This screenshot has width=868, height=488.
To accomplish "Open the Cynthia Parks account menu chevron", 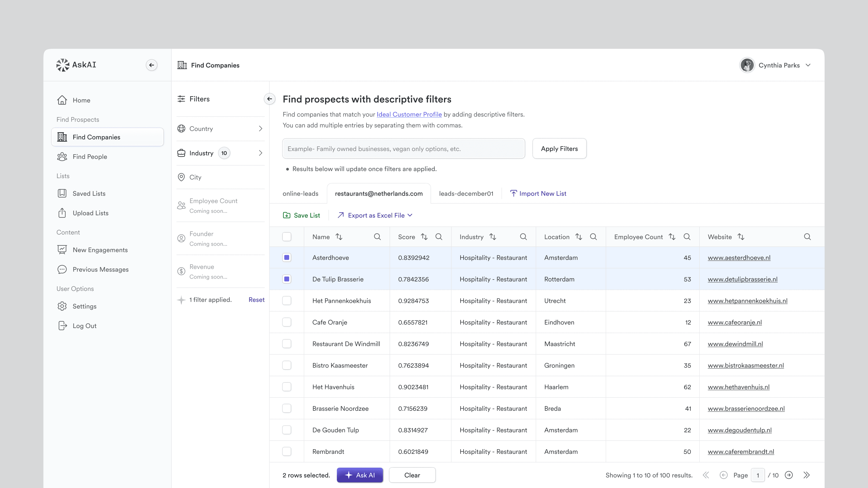I will coord(808,65).
